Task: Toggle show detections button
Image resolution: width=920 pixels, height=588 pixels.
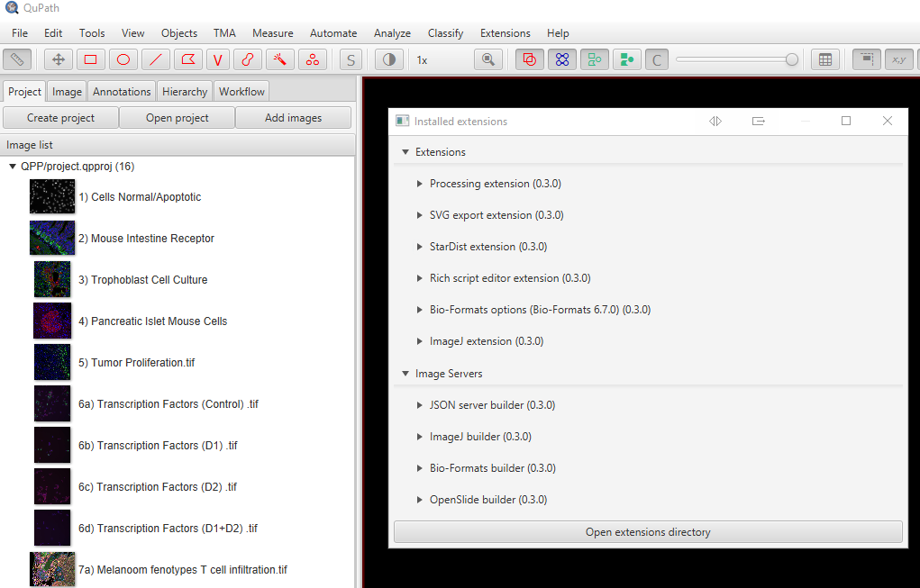Action: pos(595,59)
